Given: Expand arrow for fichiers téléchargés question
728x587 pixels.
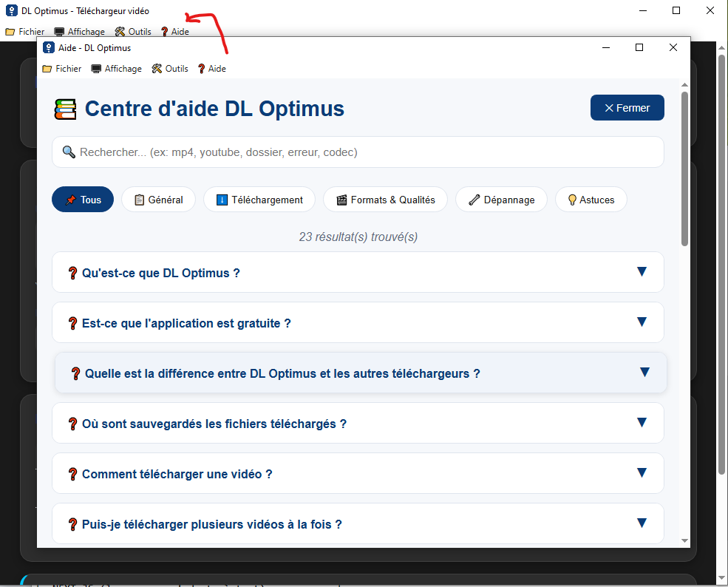Looking at the screenshot, I should pyautogui.click(x=642, y=422).
